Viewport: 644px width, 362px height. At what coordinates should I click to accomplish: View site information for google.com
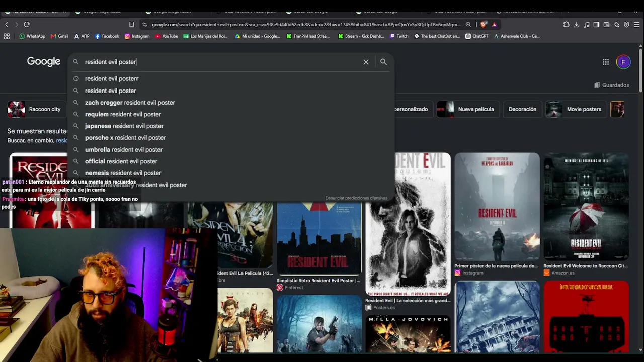click(x=145, y=24)
